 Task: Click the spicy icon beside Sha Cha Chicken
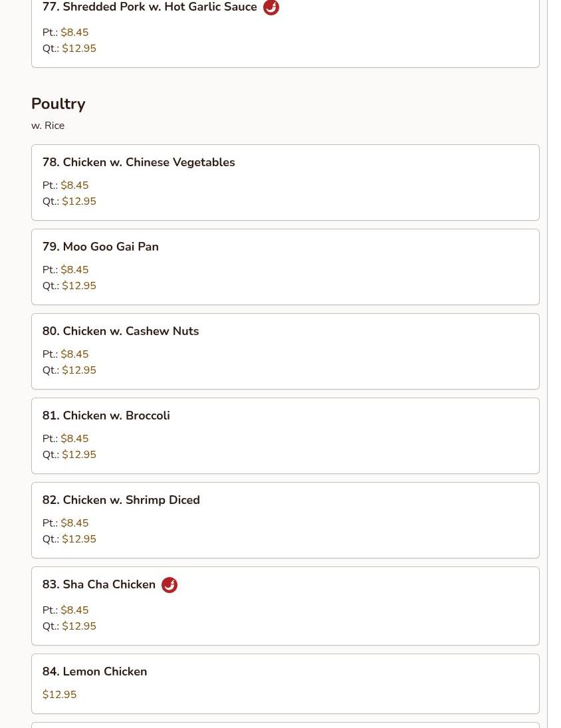pos(169,585)
